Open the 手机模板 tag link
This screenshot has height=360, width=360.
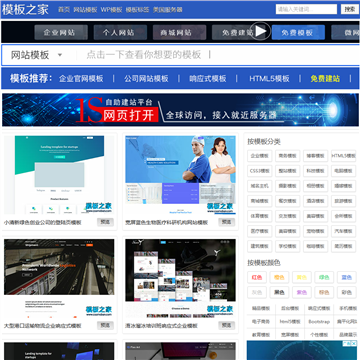point(348,309)
